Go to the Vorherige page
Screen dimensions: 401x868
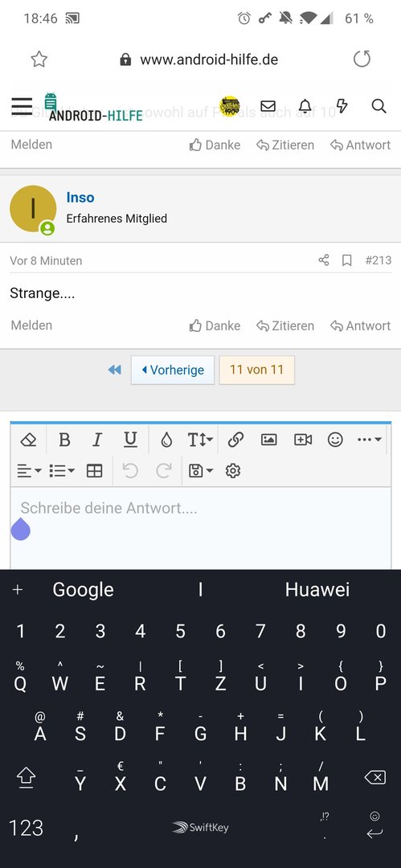173,371
